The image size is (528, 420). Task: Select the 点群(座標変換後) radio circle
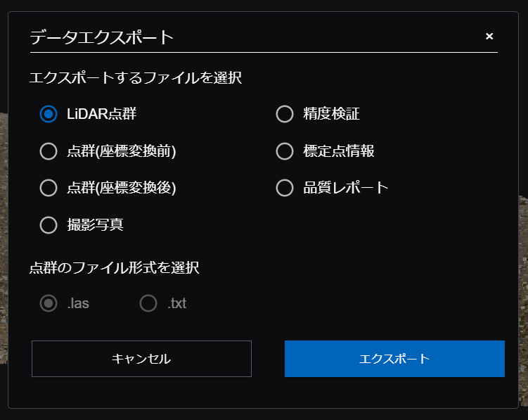[49, 188]
